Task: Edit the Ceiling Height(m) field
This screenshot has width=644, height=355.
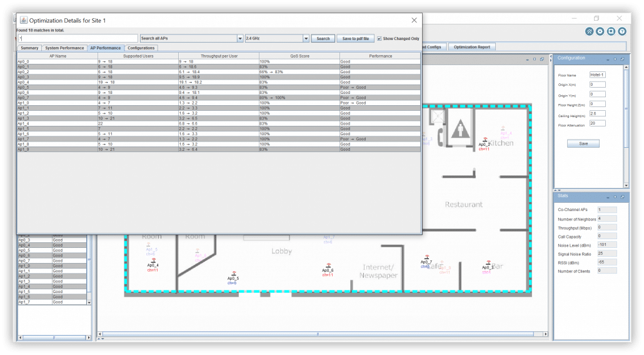Action: (598, 113)
